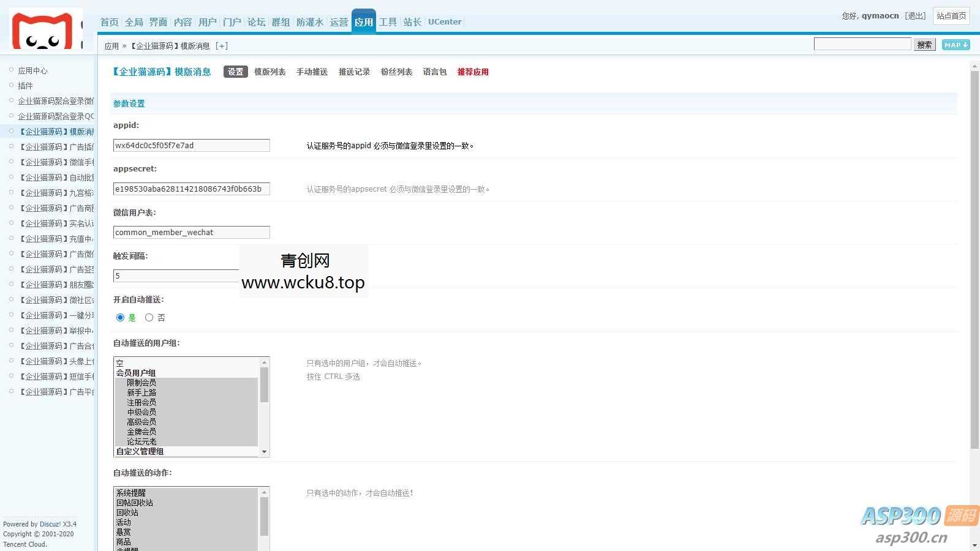Image resolution: width=980 pixels, height=551 pixels.
Task: Enable auto push by selecting 是
Action: tap(120, 317)
